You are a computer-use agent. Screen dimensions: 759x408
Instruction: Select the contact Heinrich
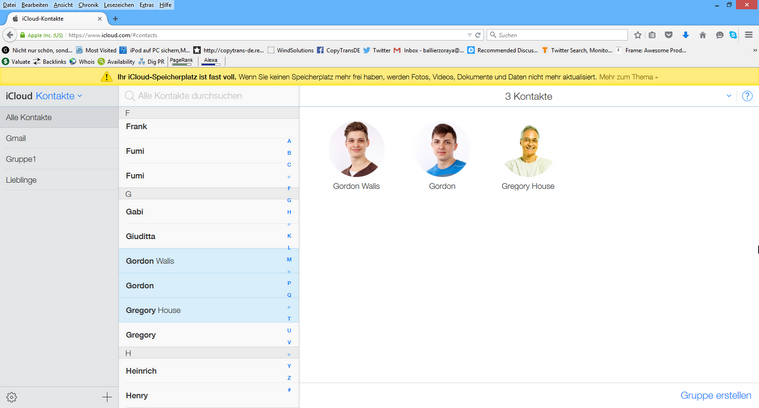[x=209, y=371]
